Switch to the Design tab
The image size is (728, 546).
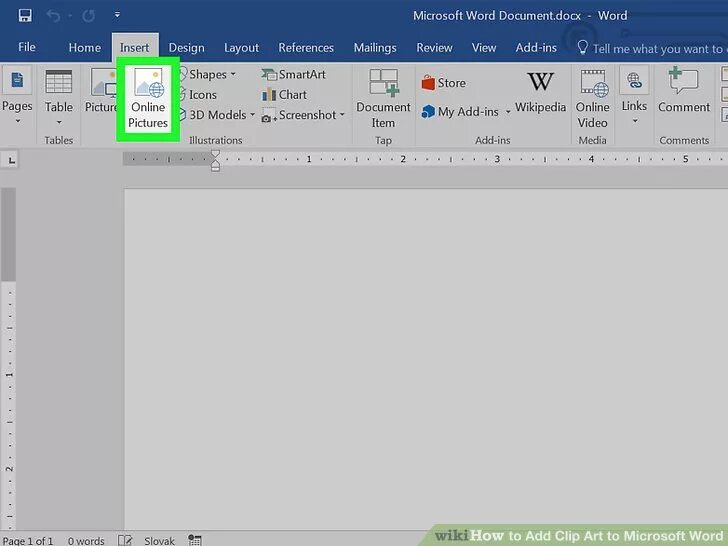click(186, 47)
